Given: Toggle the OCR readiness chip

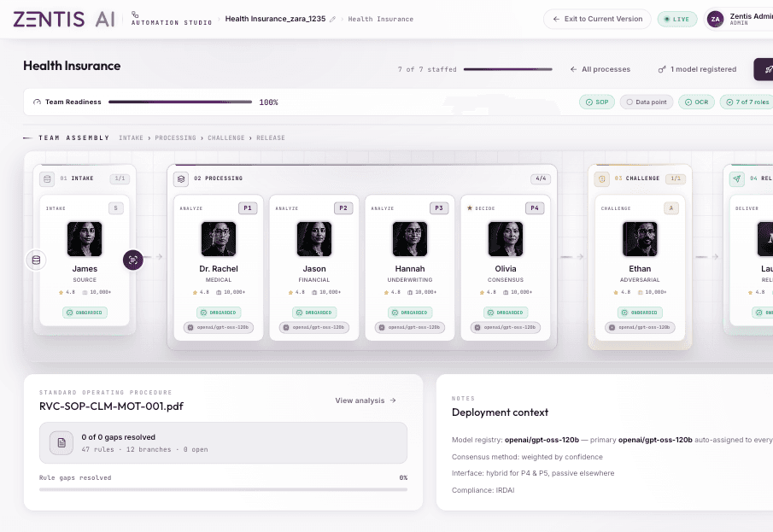Looking at the screenshot, I should click(x=697, y=102).
